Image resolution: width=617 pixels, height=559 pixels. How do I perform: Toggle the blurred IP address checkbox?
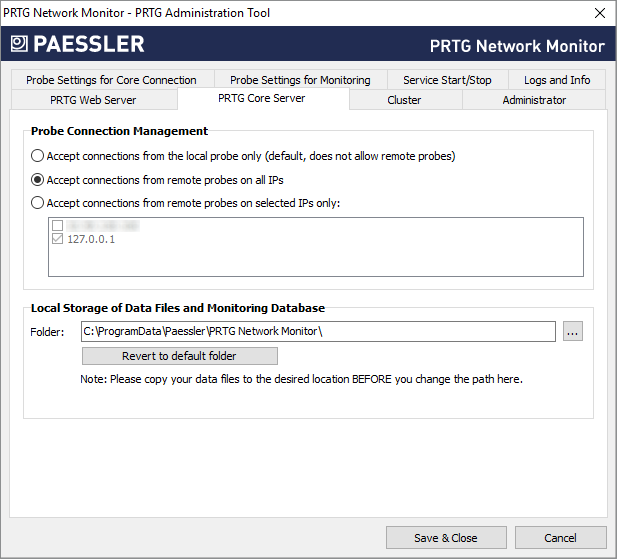point(57,226)
